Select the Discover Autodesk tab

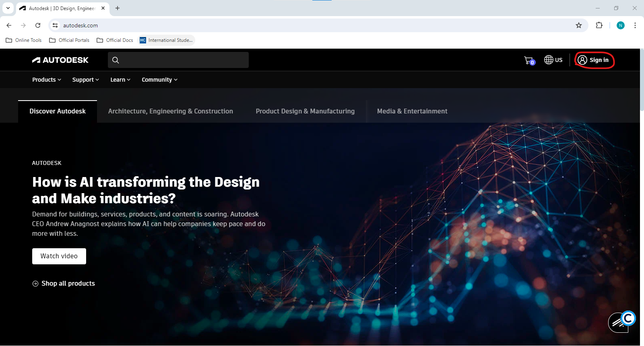pyautogui.click(x=58, y=111)
